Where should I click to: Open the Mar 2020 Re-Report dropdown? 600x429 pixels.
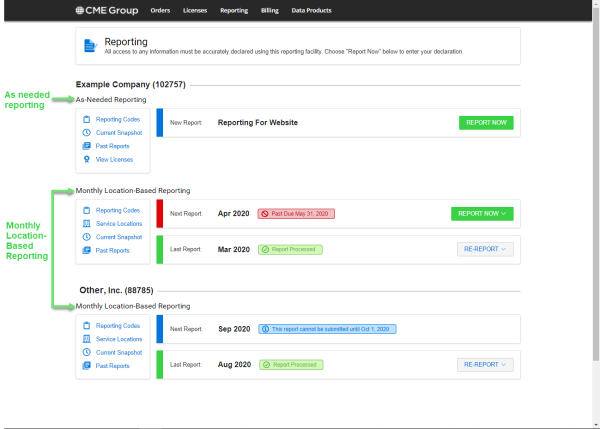[x=485, y=249]
